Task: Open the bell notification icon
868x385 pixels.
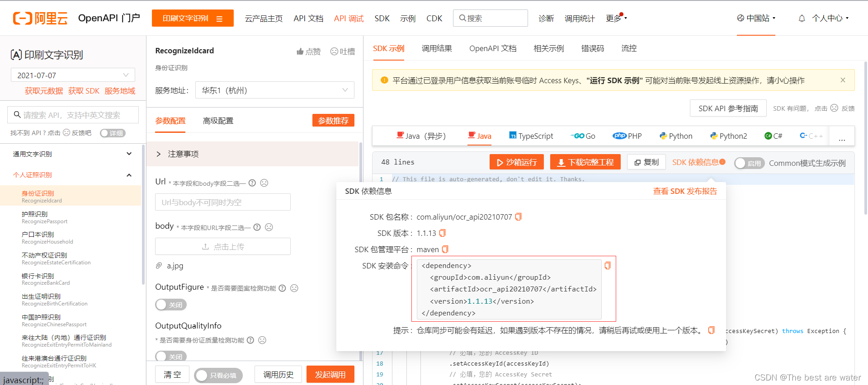Action: pyautogui.click(x=802, y=19)
